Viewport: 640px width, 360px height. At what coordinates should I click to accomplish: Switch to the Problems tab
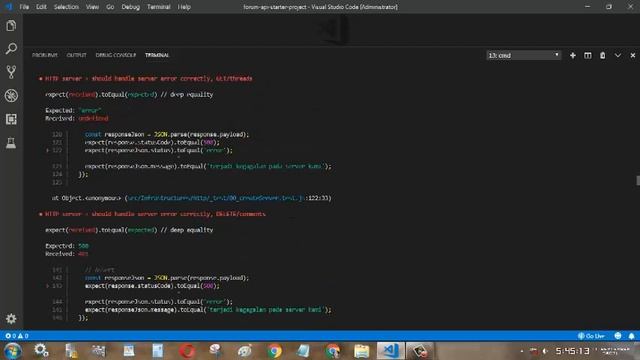click(45, 55)
